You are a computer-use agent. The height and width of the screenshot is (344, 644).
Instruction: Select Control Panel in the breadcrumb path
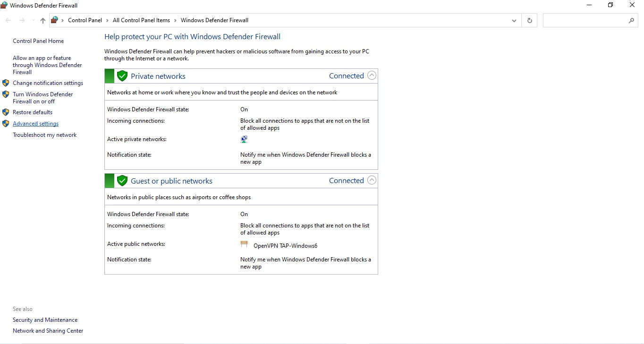[x=85, y=20]
